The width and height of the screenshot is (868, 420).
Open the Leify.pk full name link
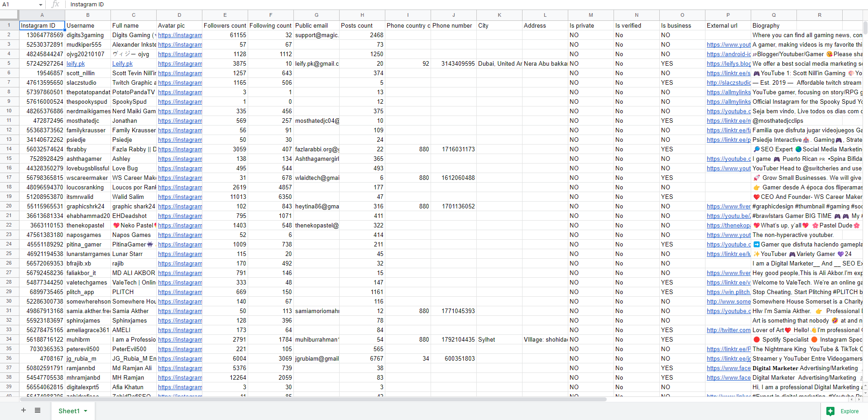click(122, 63)
